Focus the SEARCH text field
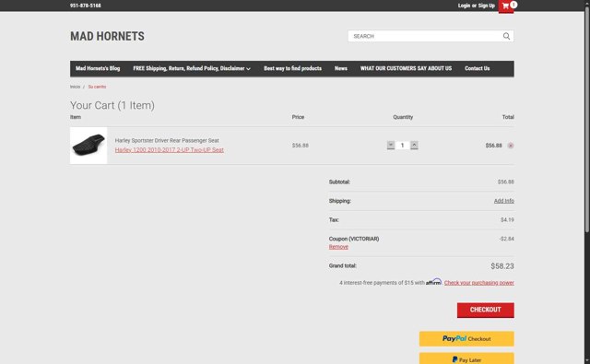Viewport: 590px width, 364px height. coord(426,36)
